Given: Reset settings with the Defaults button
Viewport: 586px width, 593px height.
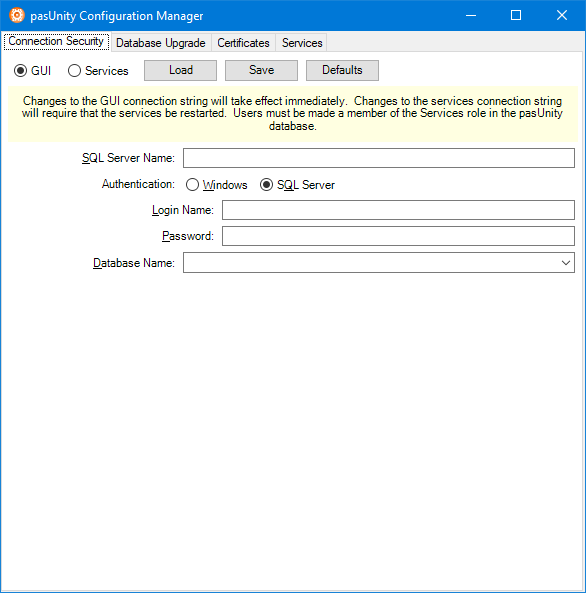Looking at the screenshot, I should pos(342,70).
